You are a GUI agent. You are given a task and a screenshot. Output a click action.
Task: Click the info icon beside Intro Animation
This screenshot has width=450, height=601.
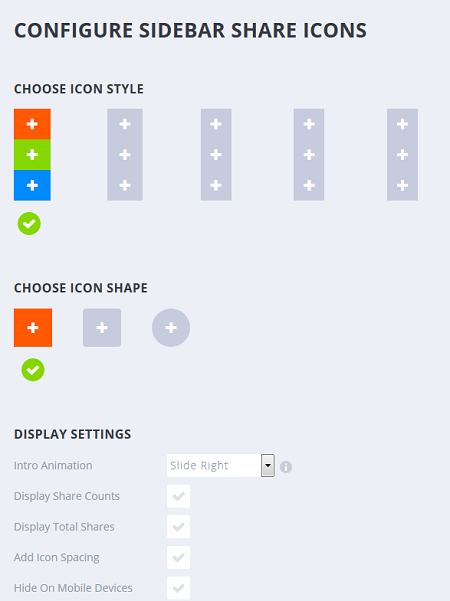286,467
